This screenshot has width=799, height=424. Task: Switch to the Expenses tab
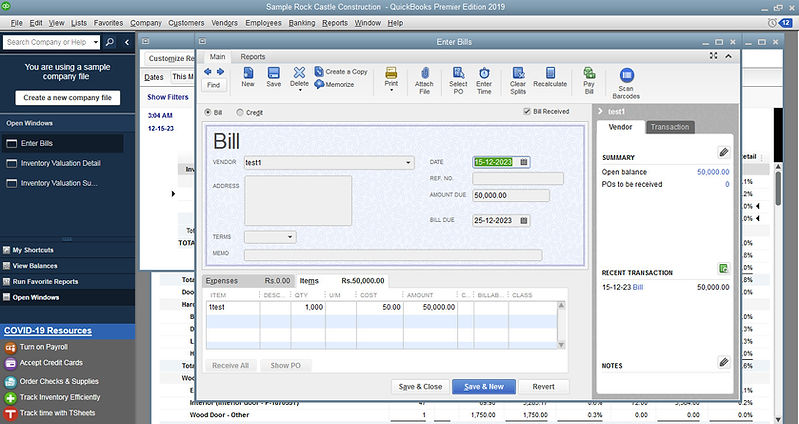248,281
